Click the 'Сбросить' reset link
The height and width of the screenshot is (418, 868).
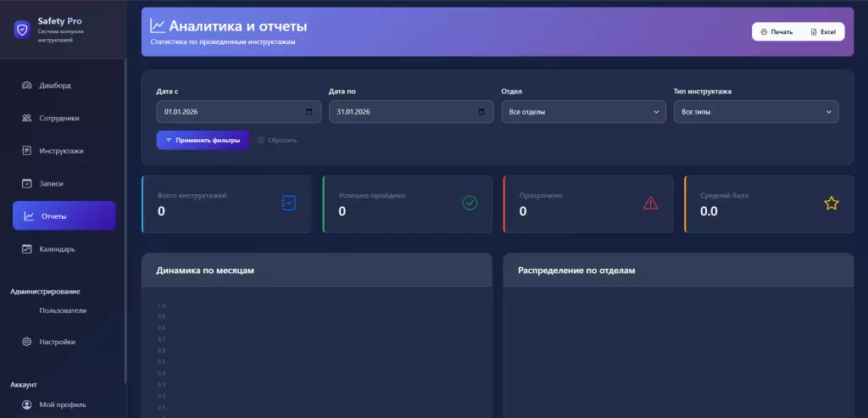(x=277, y=140)
